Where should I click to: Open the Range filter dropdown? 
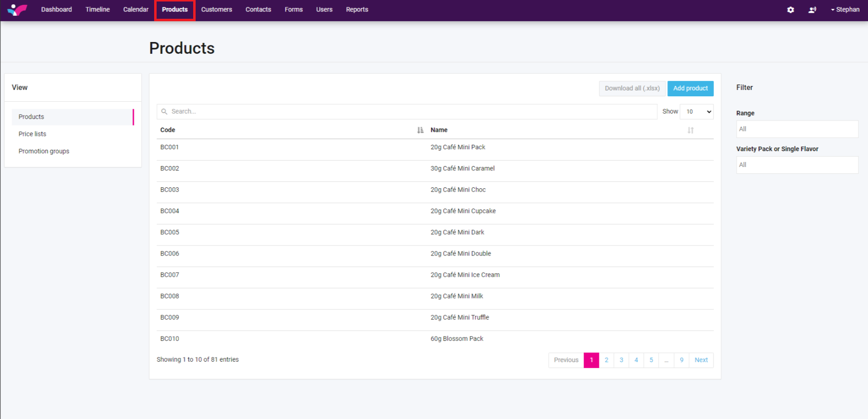[x=796, y=129]
